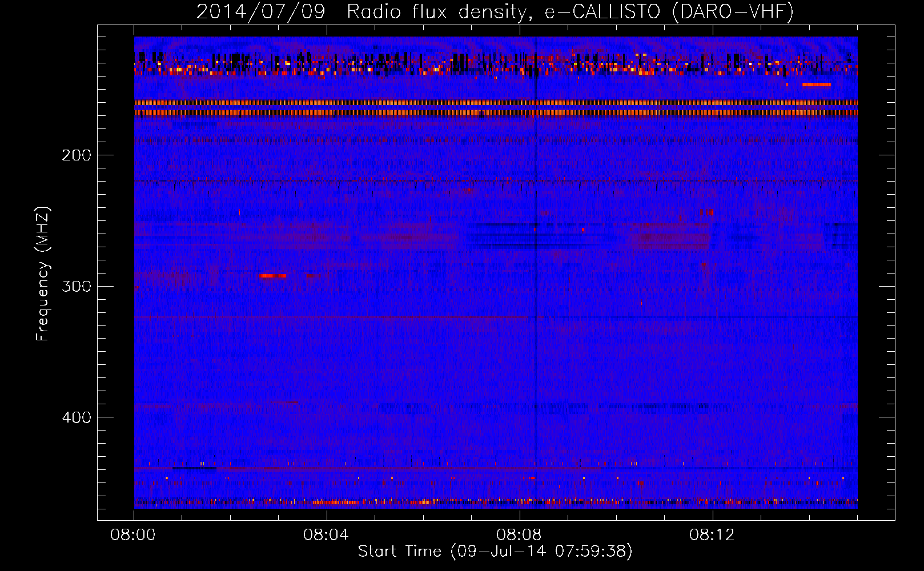Click the red burst streak near 290 MHz
The image size is (924, 571).
[x=273, y=276]
